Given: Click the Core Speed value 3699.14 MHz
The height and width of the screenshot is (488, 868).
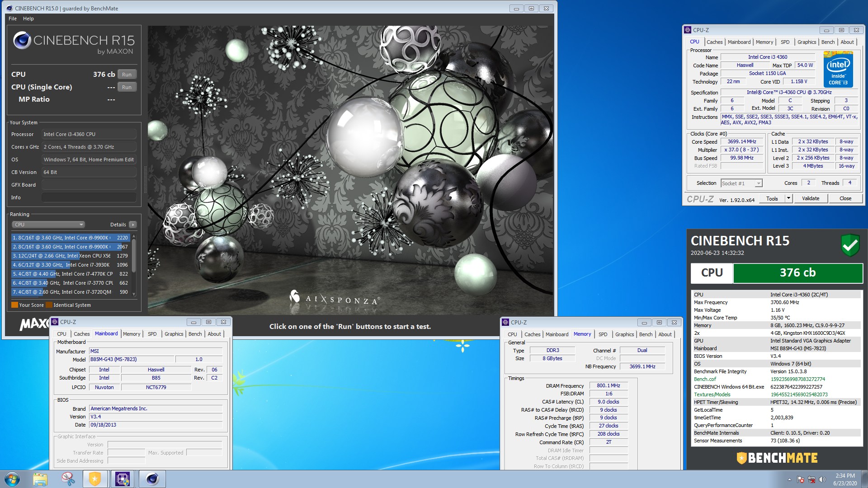Looking at the screenshot, I should (741, 141).
